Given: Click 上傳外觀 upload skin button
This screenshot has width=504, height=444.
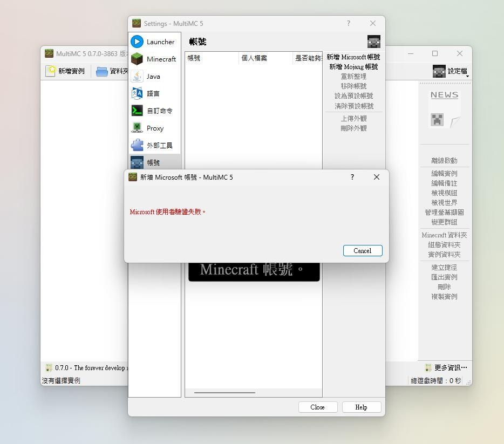Looking at the screenshot, I should 353,119.
